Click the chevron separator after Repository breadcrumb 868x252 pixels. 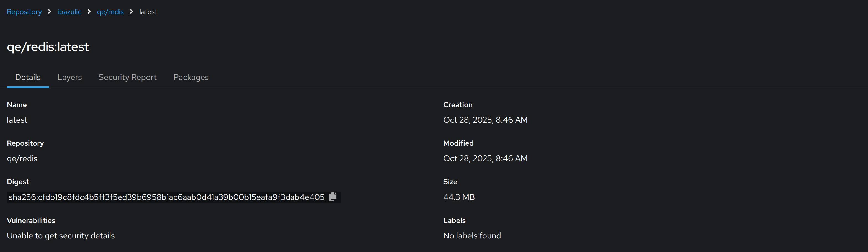point(50,12)
